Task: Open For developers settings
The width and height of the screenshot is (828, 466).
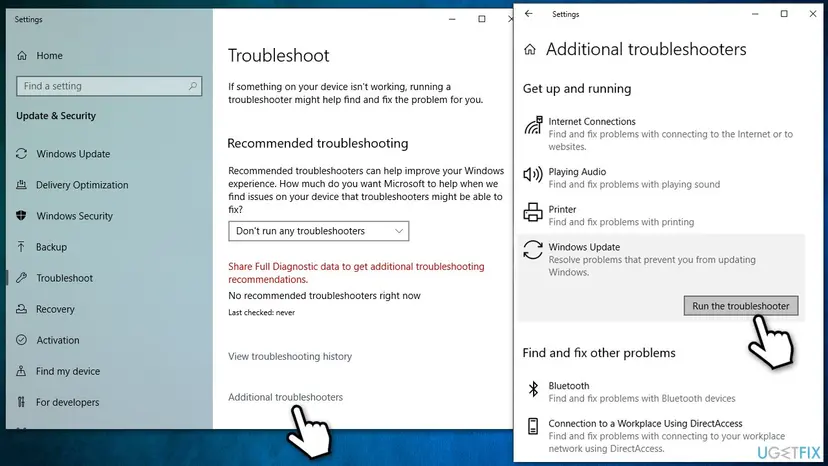Action: [68, 402]
